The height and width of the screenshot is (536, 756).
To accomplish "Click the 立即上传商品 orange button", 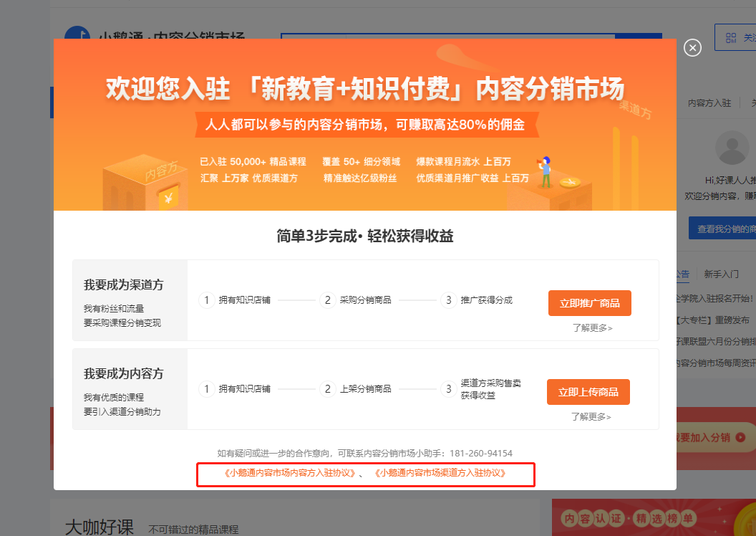I will click(x=588, y=392).
